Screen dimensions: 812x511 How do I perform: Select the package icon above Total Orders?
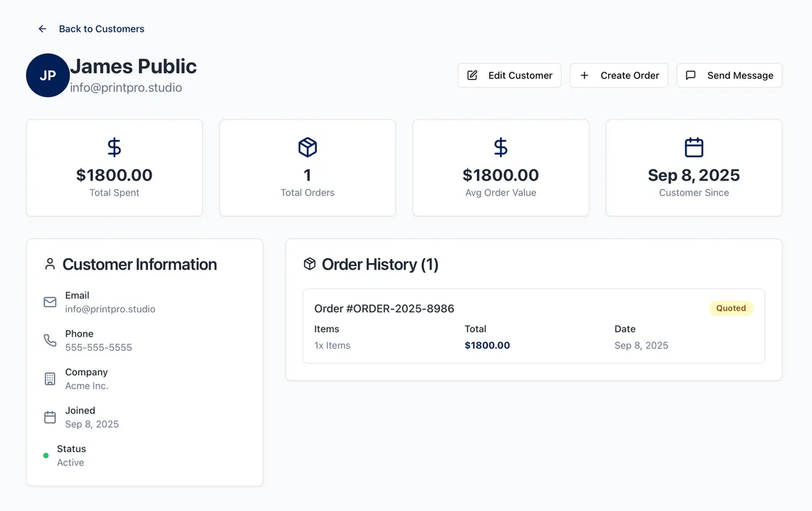click(x=307, y=146)
